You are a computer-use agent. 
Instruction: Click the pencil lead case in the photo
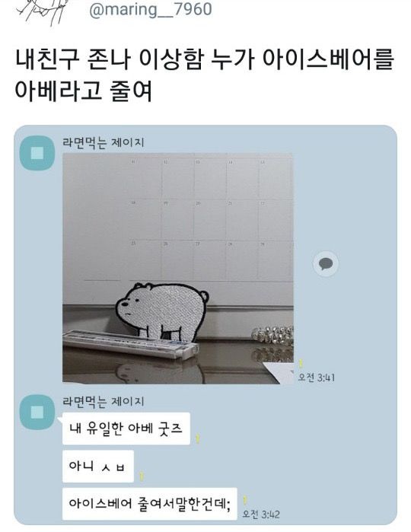(130, 344)
